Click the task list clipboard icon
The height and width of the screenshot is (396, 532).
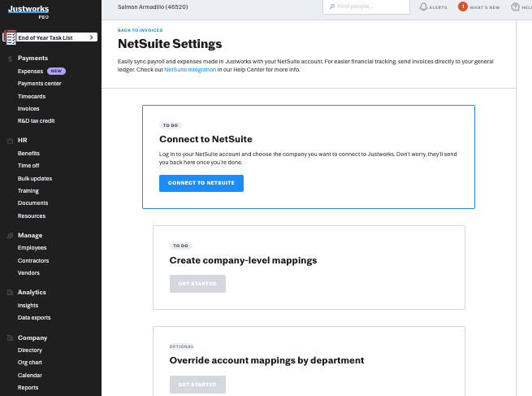tap(11, 37)
